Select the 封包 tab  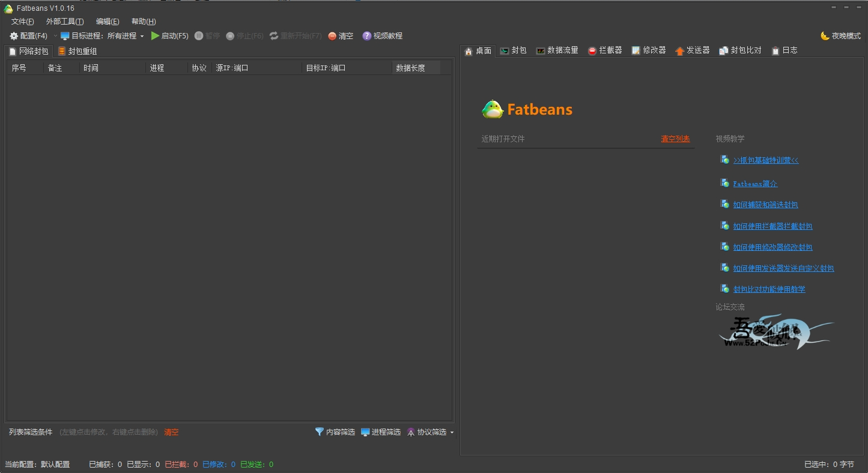[514, 50]
